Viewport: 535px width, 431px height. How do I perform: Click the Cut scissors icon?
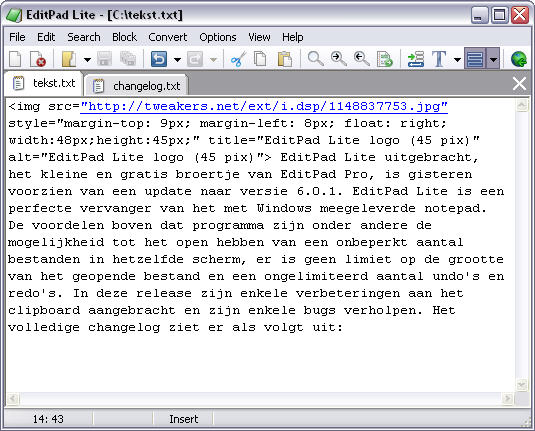238,59
